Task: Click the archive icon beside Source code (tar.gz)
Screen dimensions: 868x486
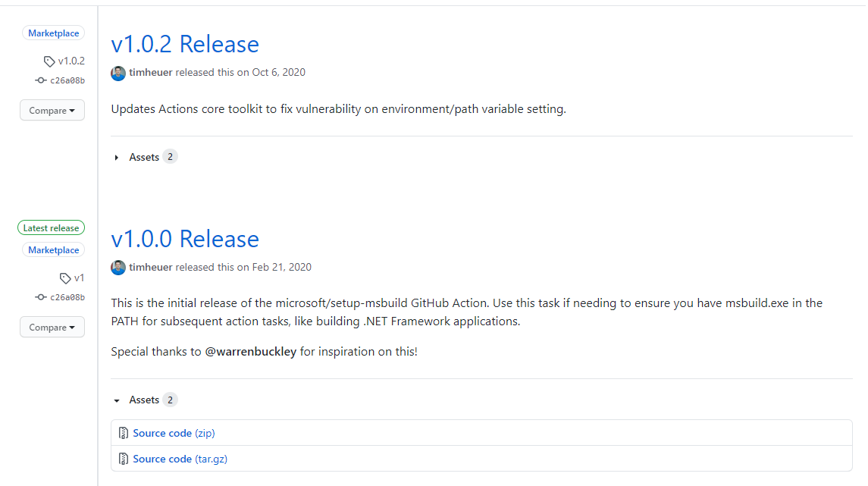Action: point(123,459)
